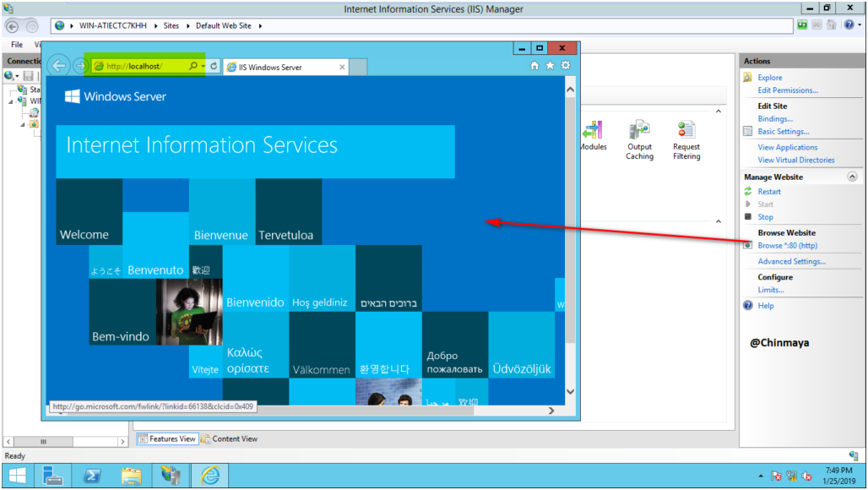Launch Windows PowerShell from the taskbar
868x490 pixels.
[92, 476]
